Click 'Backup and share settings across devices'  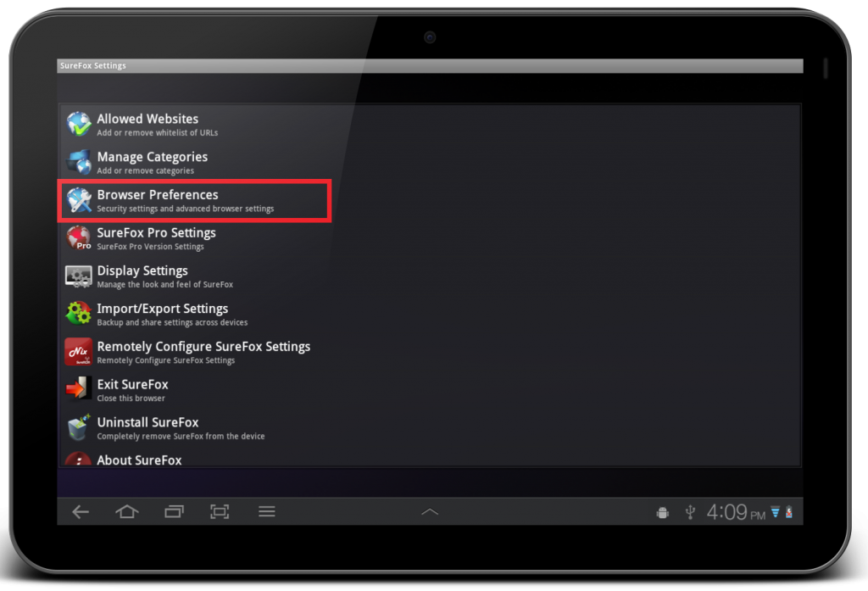[172, 322]
